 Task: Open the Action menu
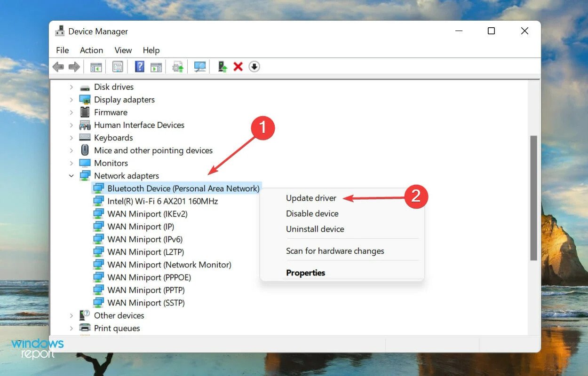click(x=91, y=50)
